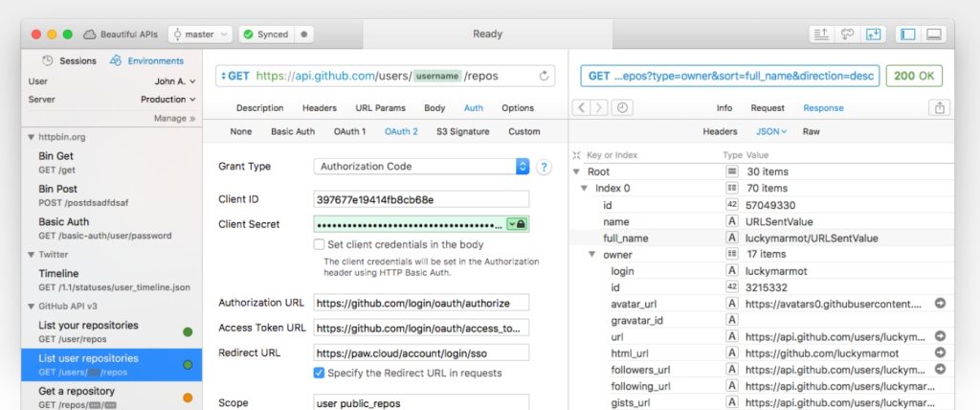The width and height of the screenshot is (980, 410).
Task: Click the lines-with-up-arrow toolbar icon
Action: pyautogui.click(x=821, y=34)
